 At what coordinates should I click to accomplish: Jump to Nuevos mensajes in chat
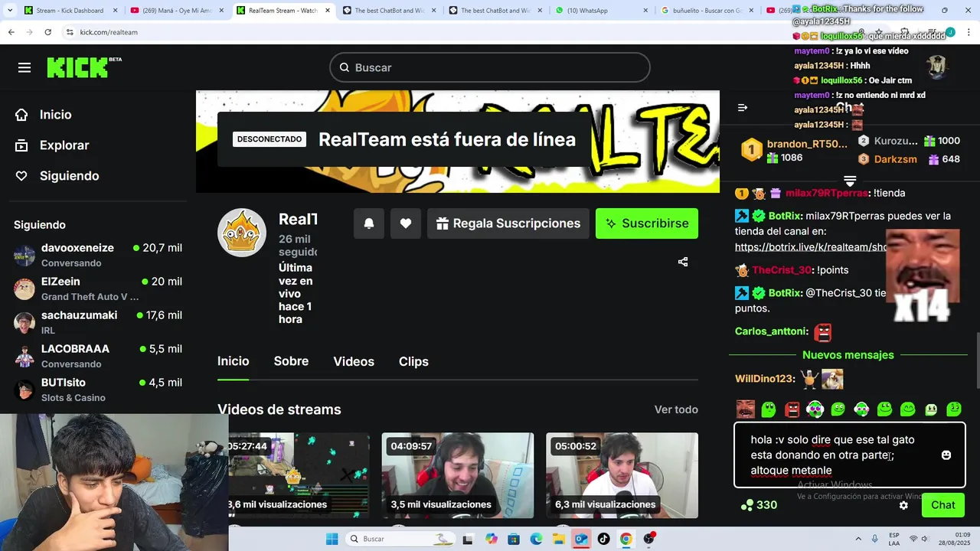pyautogui.click(x=848, y=355)
